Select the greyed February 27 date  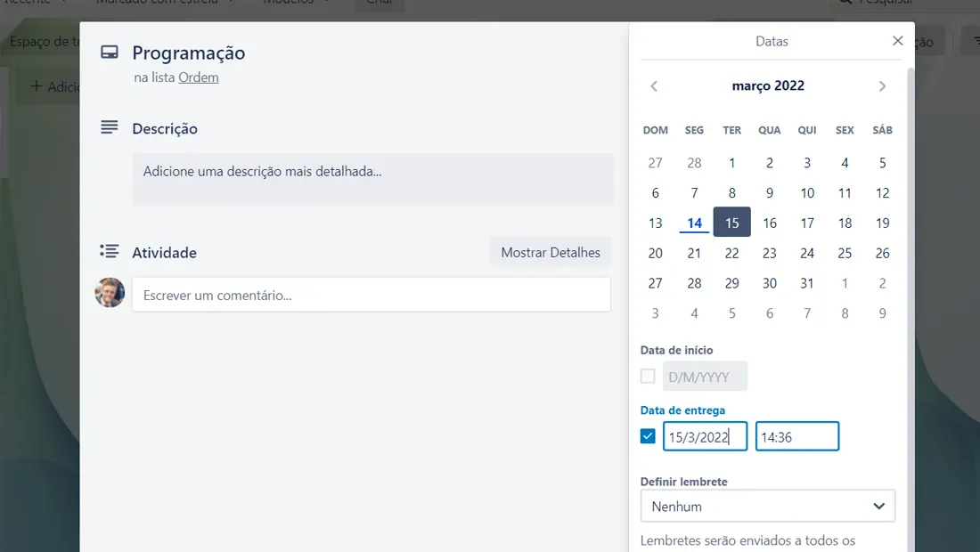(x=655, y=163)
